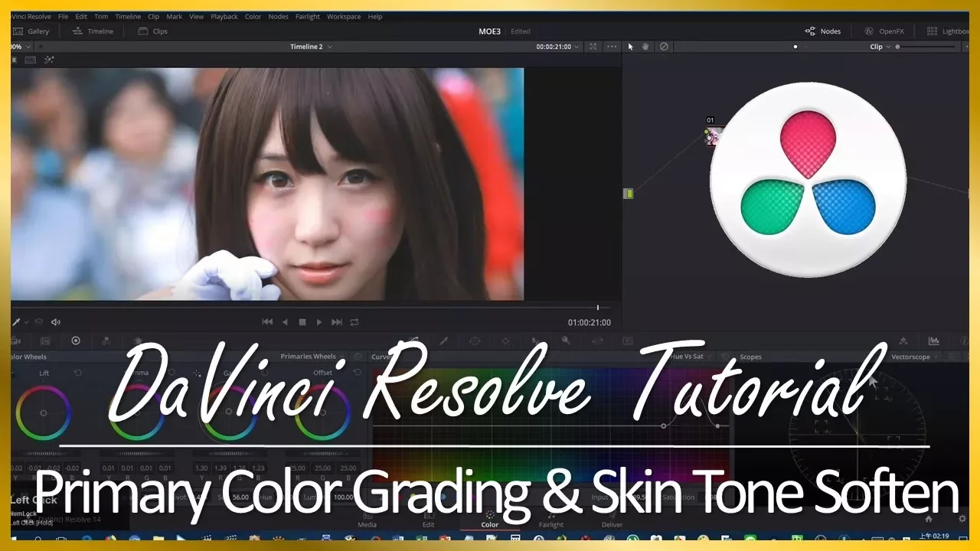Viewport: 980px width, 551px height.
Task: Toggle the Clips panel
Action: (153, 31)
